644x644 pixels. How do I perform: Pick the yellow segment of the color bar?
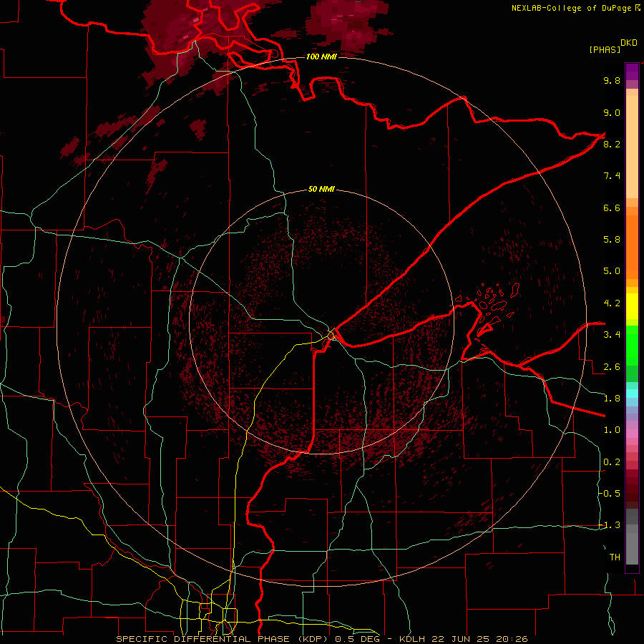[632, 306]
